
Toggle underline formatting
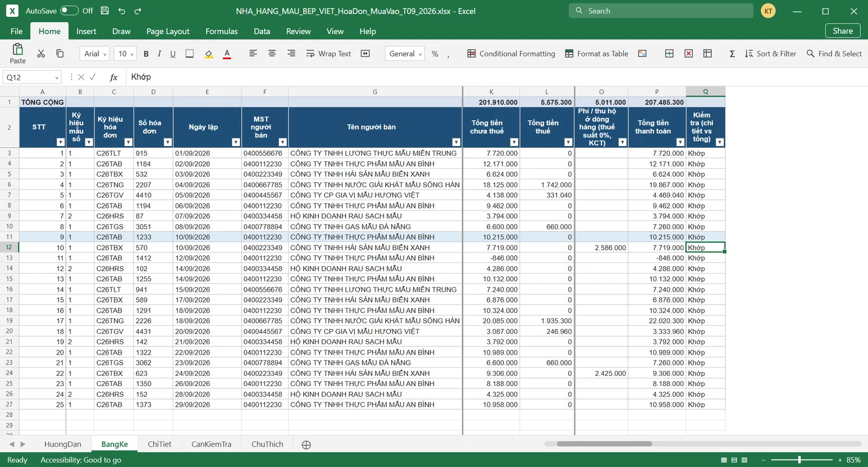173,54
